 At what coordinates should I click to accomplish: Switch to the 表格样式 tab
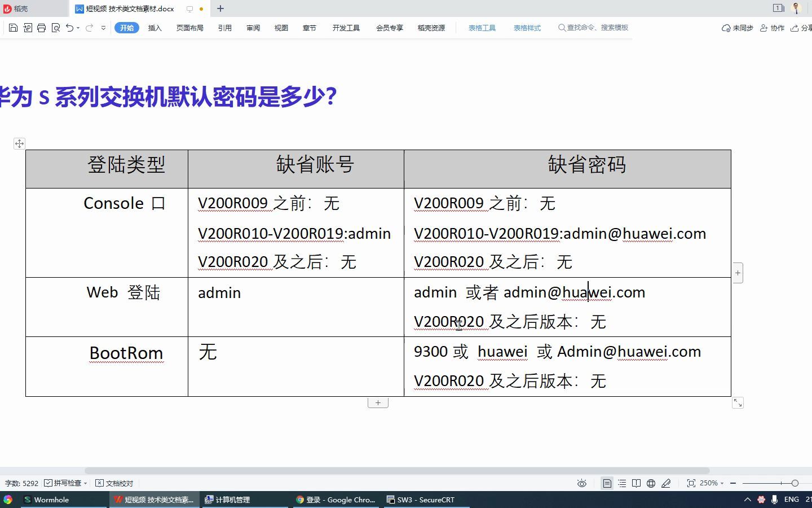click(527, 28)
